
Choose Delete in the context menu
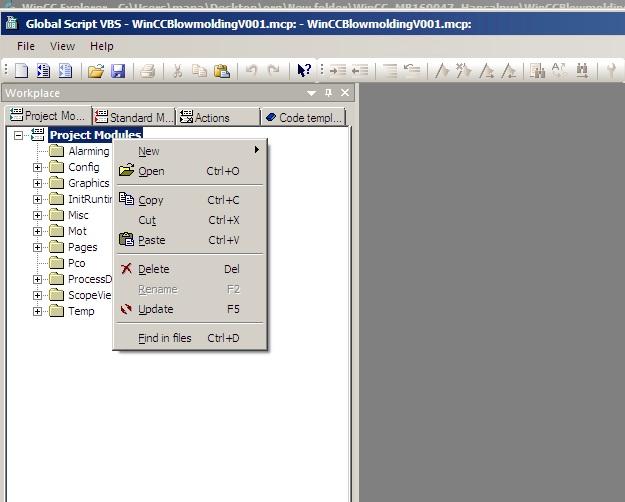tap(190, 269)
